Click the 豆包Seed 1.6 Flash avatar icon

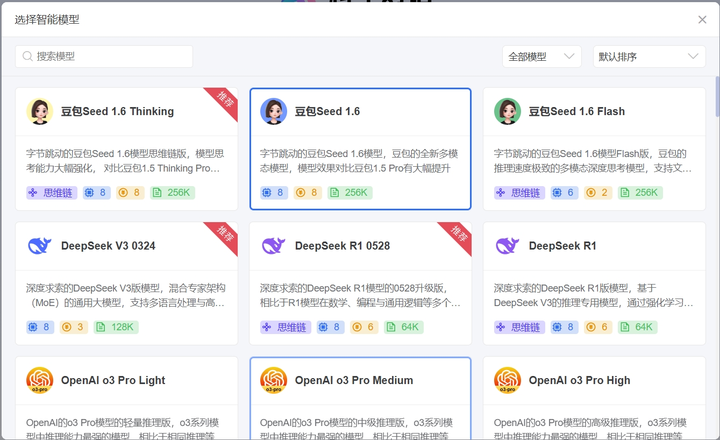507,111
